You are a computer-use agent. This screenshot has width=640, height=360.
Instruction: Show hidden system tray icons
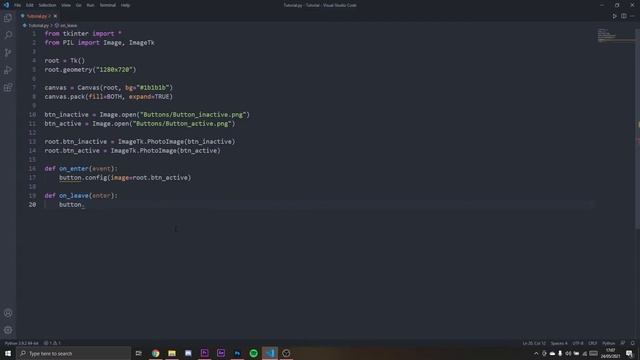click(x=536, y=353)
